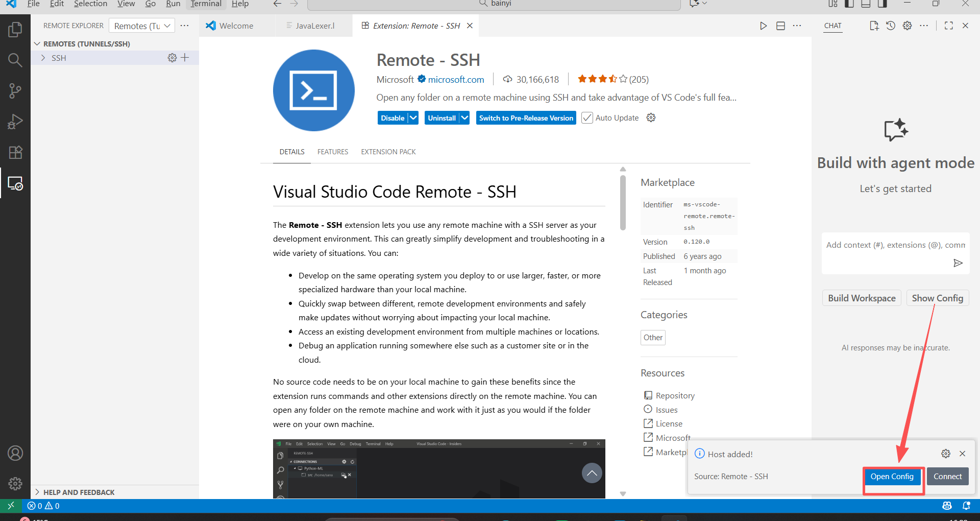Click the Disable extension button

[x=393, y=118]
